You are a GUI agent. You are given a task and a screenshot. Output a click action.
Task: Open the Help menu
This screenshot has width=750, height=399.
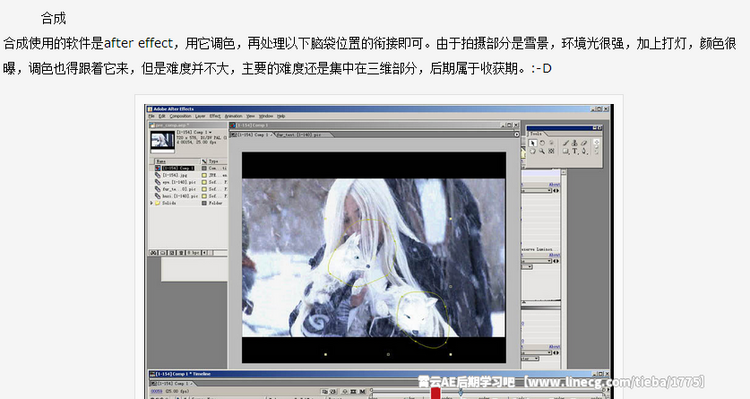(x=281, y=116)
